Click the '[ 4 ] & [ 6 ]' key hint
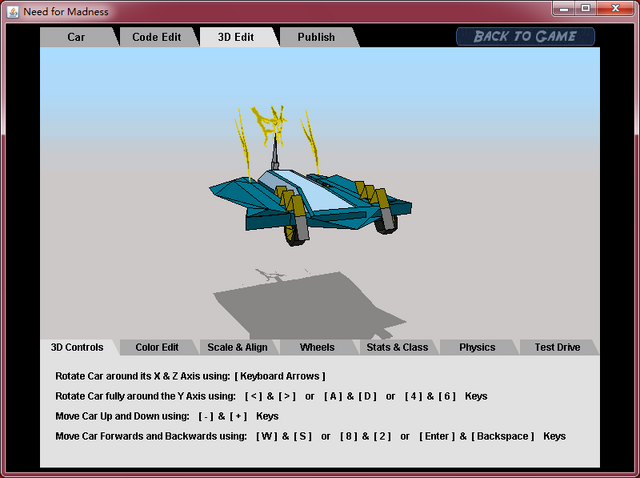The width and height of the screenshot is (640, 478). (430, 396)
